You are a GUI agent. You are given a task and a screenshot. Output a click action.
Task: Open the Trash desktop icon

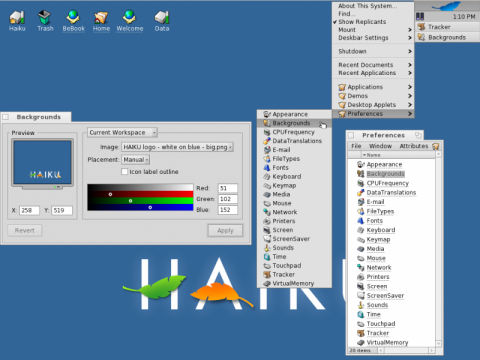45,20
